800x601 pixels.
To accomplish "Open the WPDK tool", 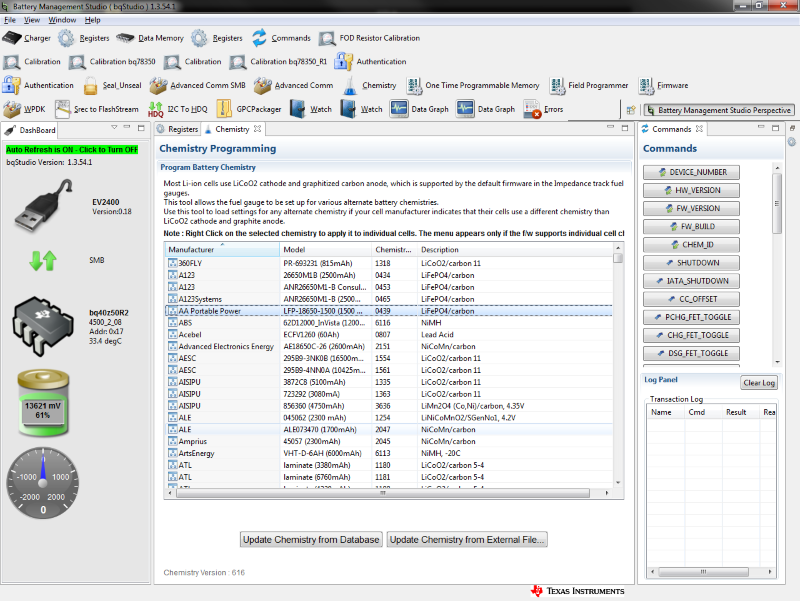I will pos(24,109).
